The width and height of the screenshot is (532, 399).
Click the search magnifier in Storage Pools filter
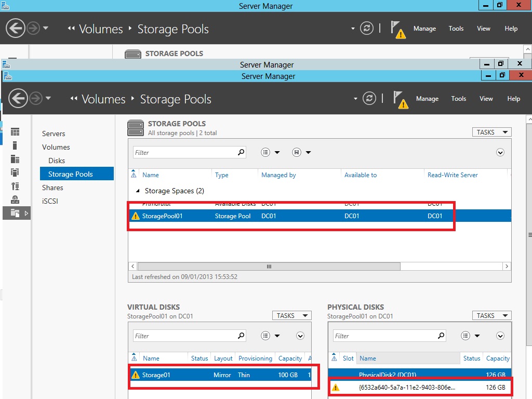pos(241,152)
